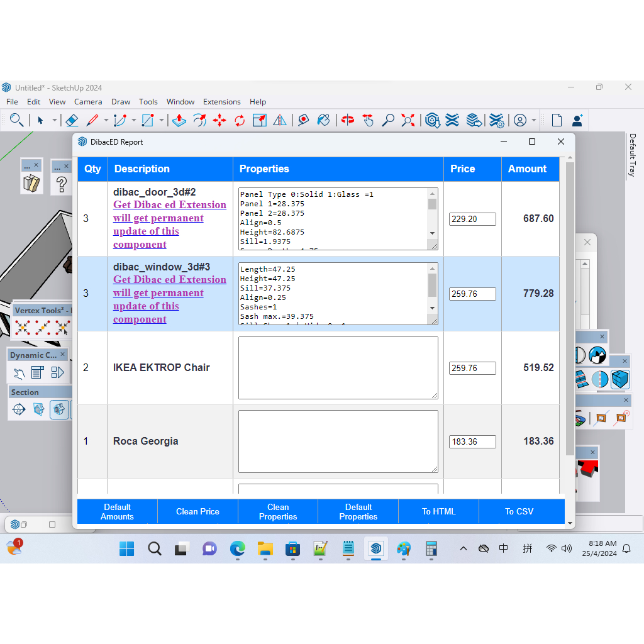Select the Move tool
This screenshot has width=644, height=644.
click(x=219, y=120)
